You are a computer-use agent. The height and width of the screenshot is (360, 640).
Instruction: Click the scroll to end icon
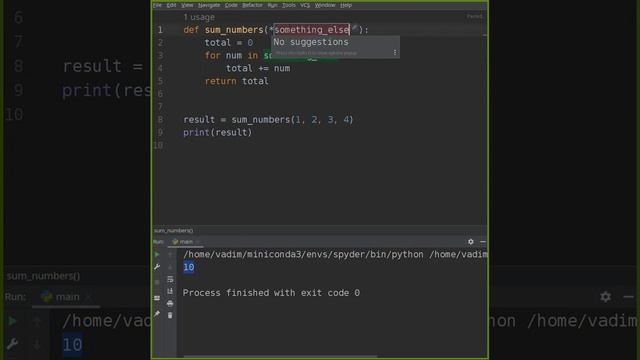click(x=170, y=291)
